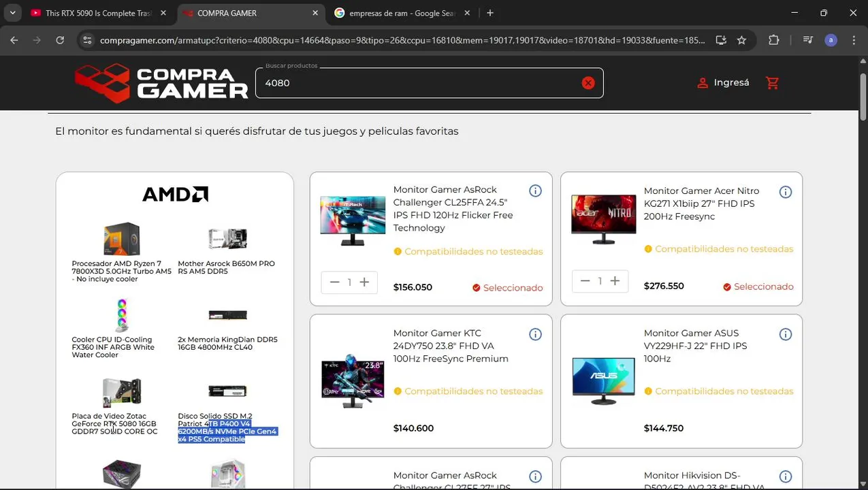Clear the search field with red X
This screenshot has width=868, height=490.
click(x=588, y=83)
